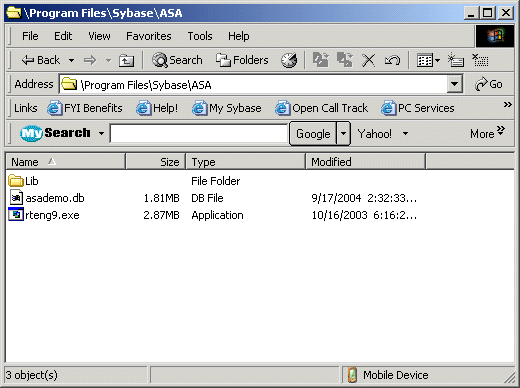
Task: Expand the Views dropdown arrow
Action: 437,61
